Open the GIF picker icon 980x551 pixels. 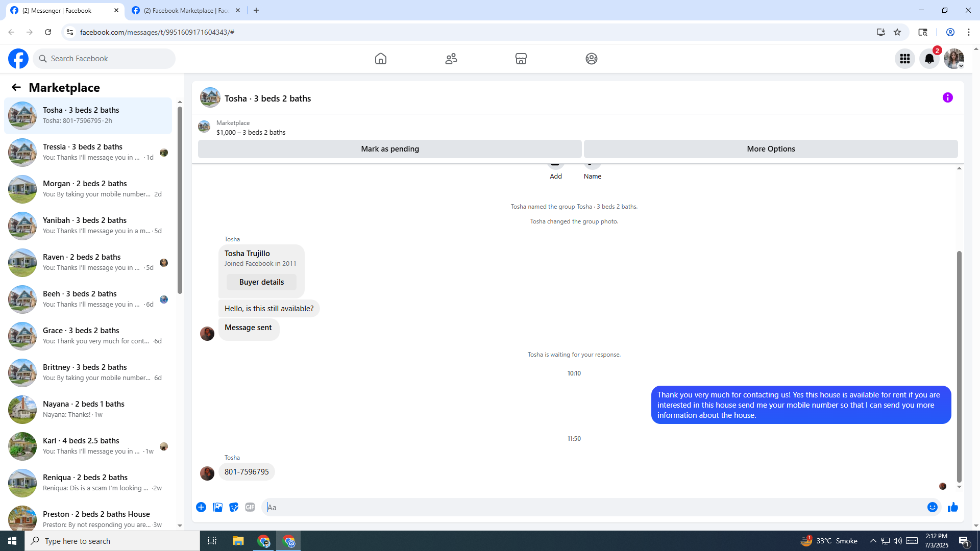point(250,507)
